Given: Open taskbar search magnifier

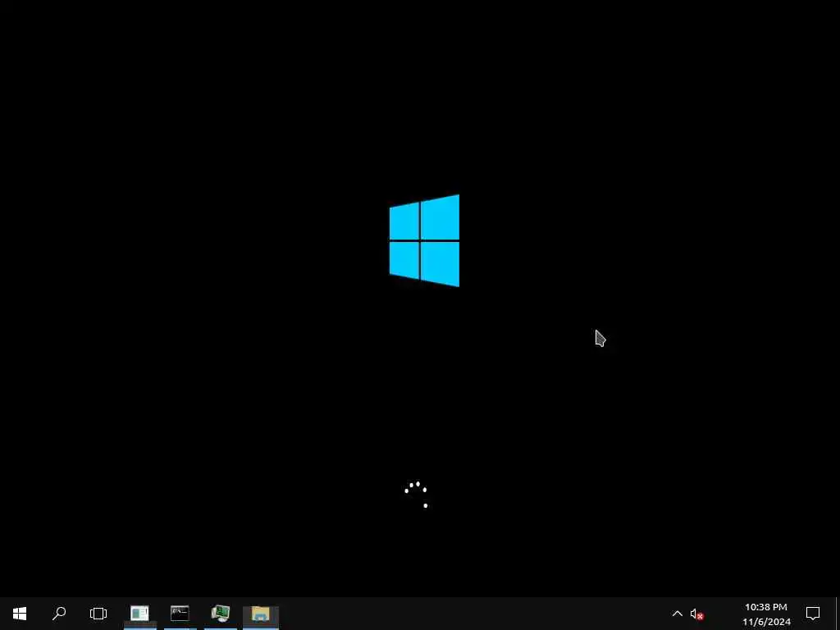Looking at the screenshot, I should click(x=59, y=614).
